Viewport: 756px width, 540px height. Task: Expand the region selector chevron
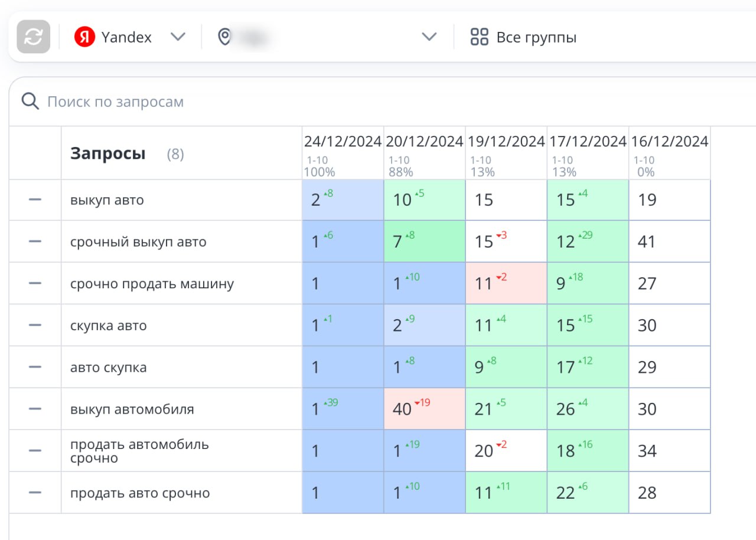(429, 37)
